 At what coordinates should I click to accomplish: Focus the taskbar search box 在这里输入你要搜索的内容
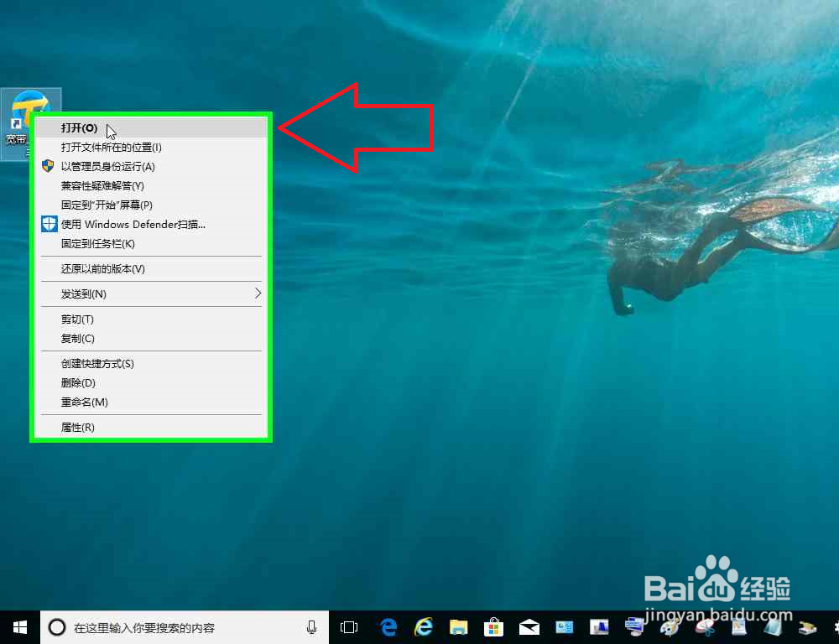(x=185, y=627)
